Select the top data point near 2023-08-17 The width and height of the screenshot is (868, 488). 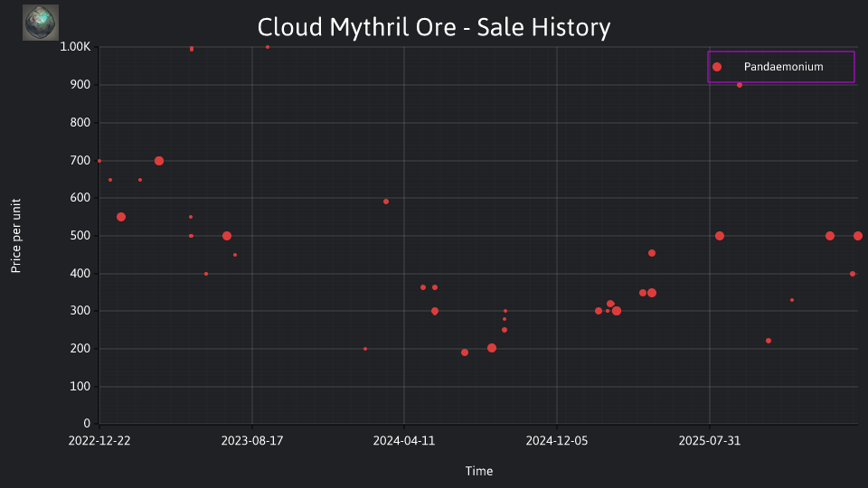click(268, 47)
